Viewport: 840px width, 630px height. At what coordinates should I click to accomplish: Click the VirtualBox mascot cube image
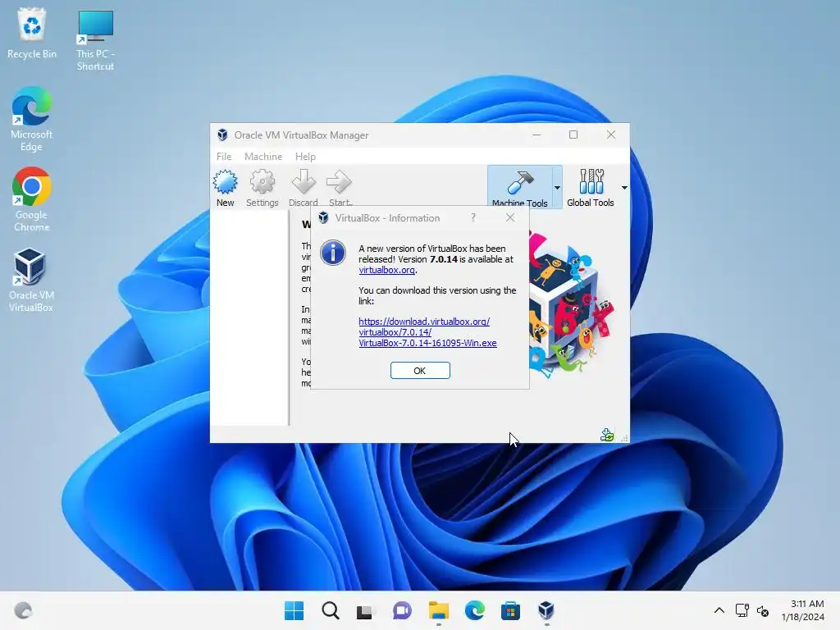(x=571, y=304)
